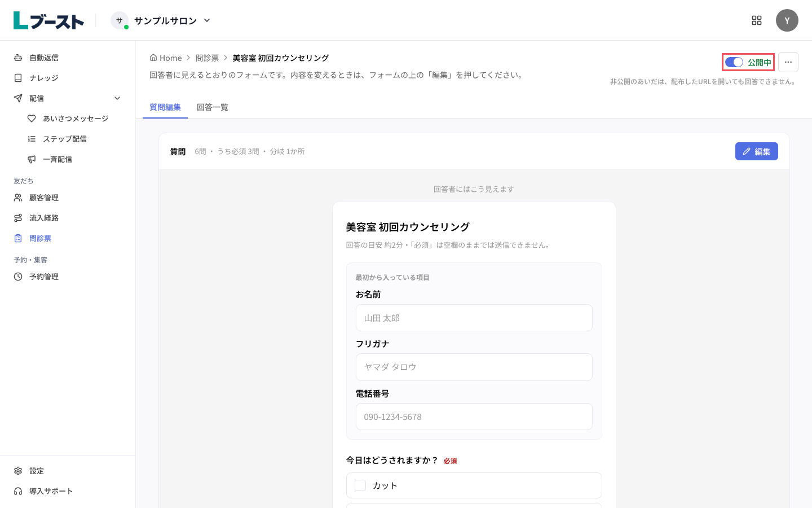This screenshot has width=812, height=508.
Task: Go to Home breadcrumb link
Action: (x=166, y=58)
